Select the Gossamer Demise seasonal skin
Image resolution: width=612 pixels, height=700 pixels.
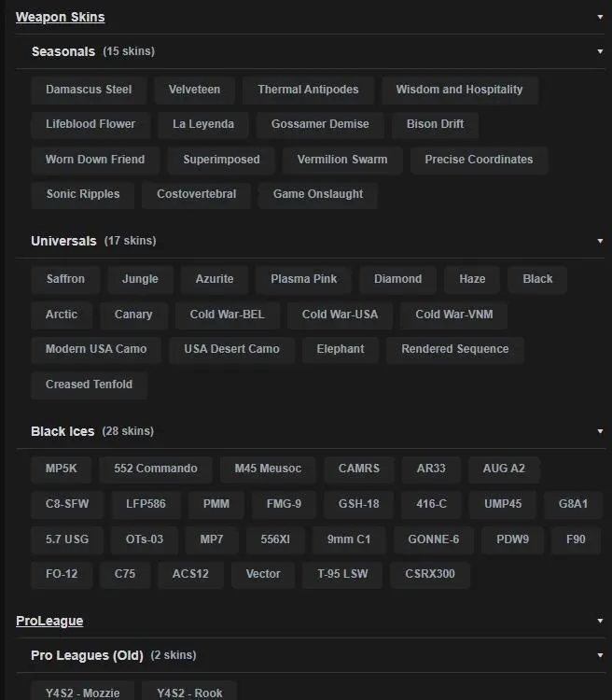pos(320,124)
